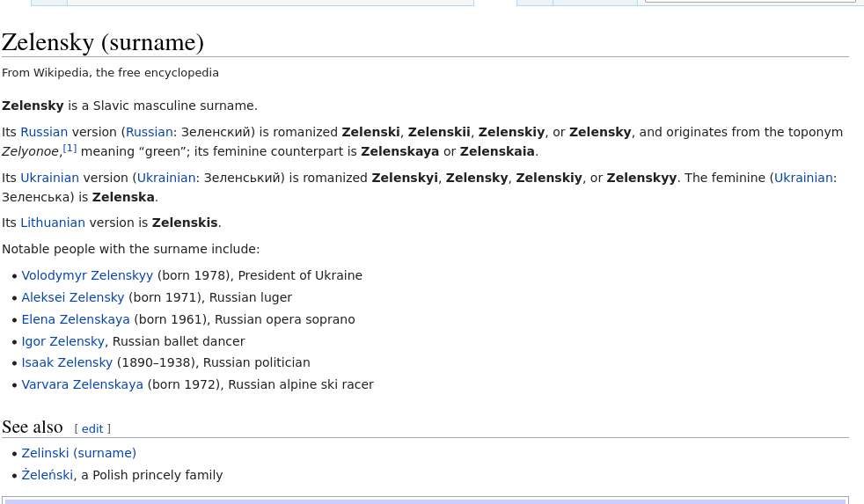Click bold 'Zelenskaya' in feminine counterpart sentence

click(x=400, y=151)
